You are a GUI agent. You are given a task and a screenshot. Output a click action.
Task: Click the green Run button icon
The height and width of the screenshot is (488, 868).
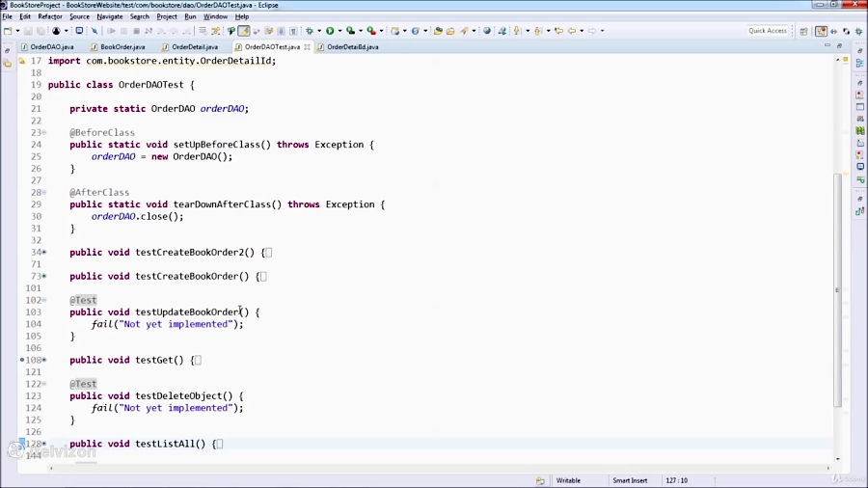(330, 31)
